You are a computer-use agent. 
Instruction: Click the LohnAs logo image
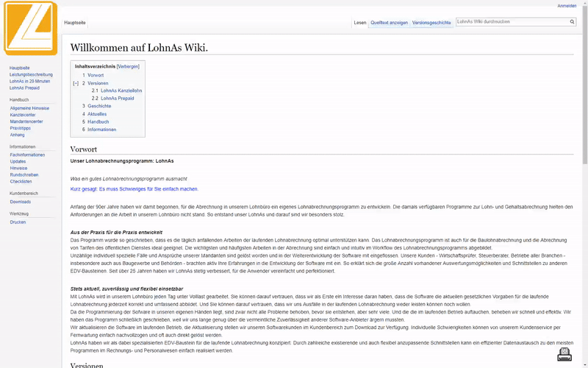31,28
